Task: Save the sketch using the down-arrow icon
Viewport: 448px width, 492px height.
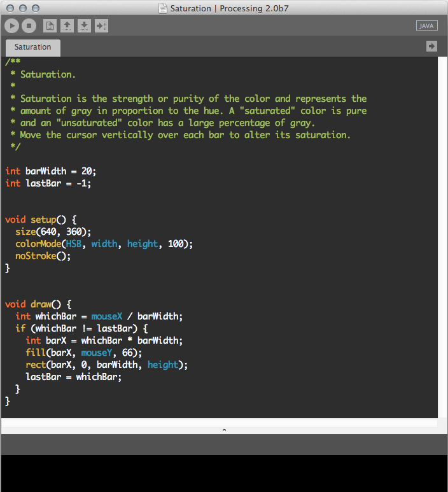Action: [84, 25]
